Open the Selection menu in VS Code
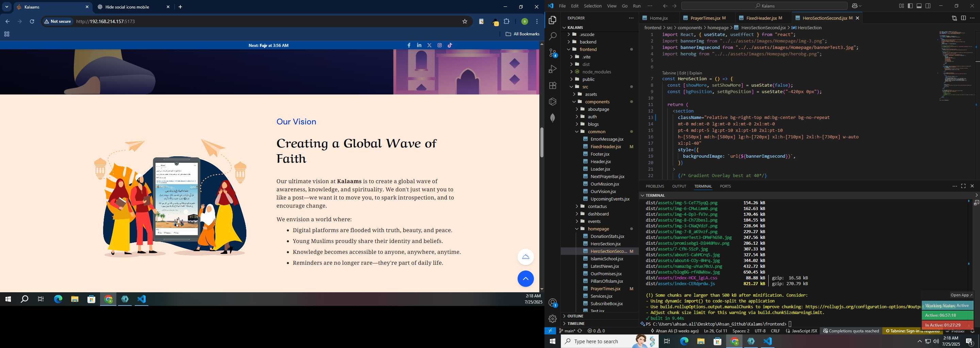This screenshot has height=348, width=980. [x=592, y=6]
